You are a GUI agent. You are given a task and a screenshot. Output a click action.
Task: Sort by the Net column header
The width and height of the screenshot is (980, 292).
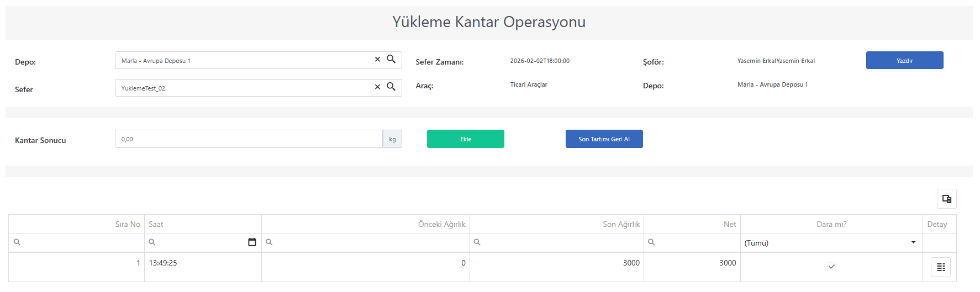692,224
